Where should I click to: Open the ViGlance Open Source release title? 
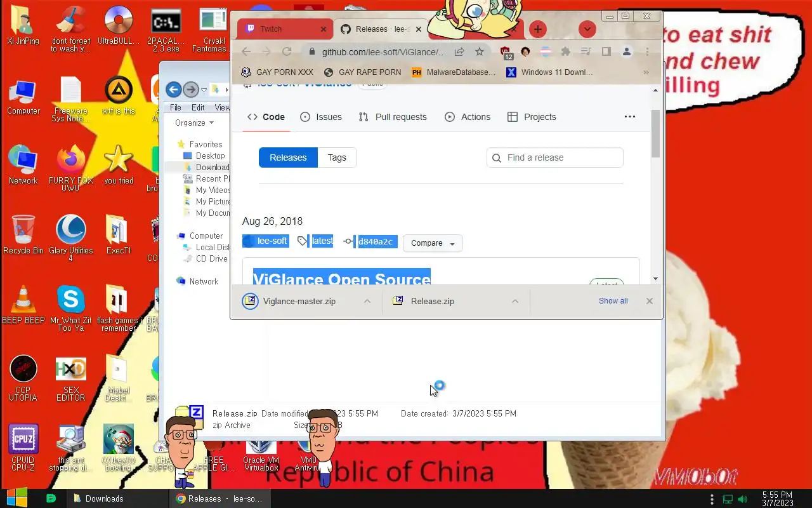342,277
